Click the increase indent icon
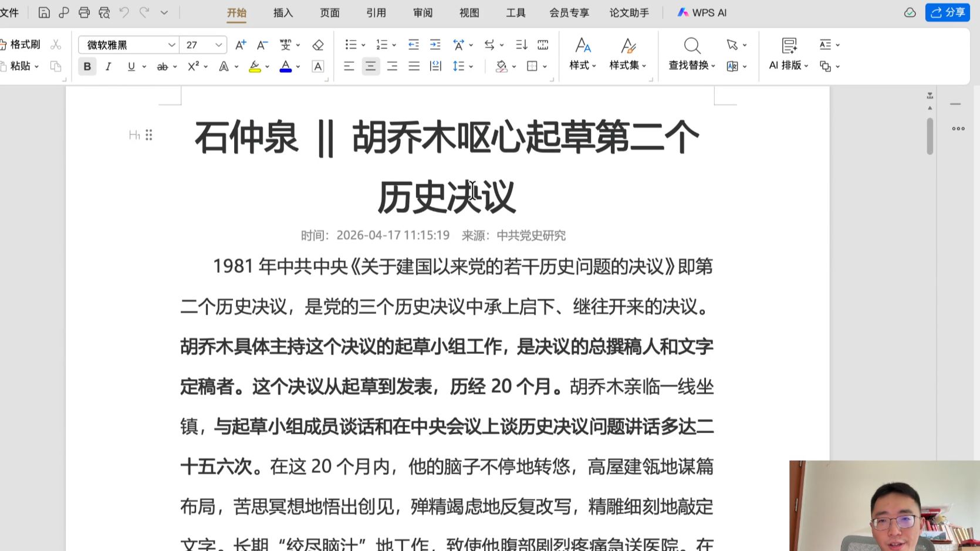Image resolution: width=980 pixels, height=551 pixels. pos(435,45)
